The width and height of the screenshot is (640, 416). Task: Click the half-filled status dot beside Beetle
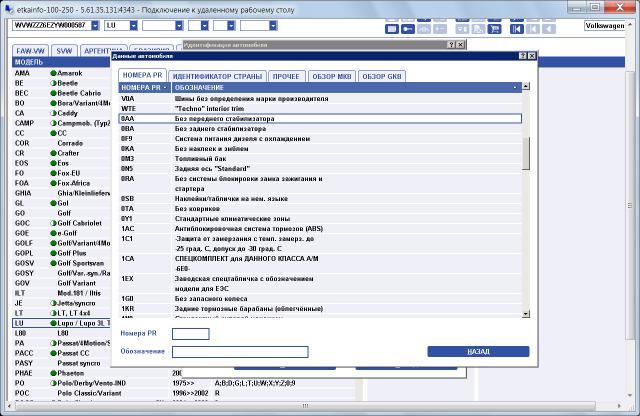tap(53, 83)
